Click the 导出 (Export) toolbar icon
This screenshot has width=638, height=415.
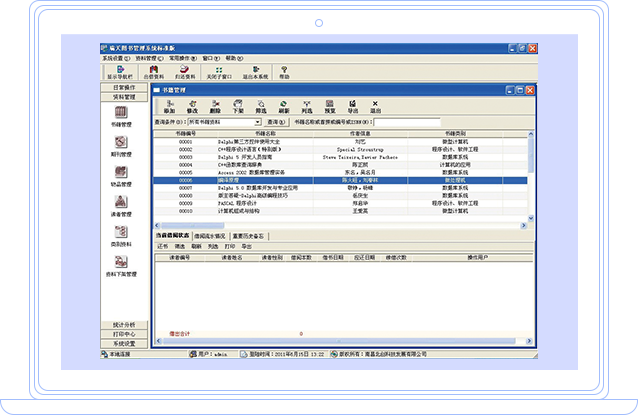coord(353,106)
